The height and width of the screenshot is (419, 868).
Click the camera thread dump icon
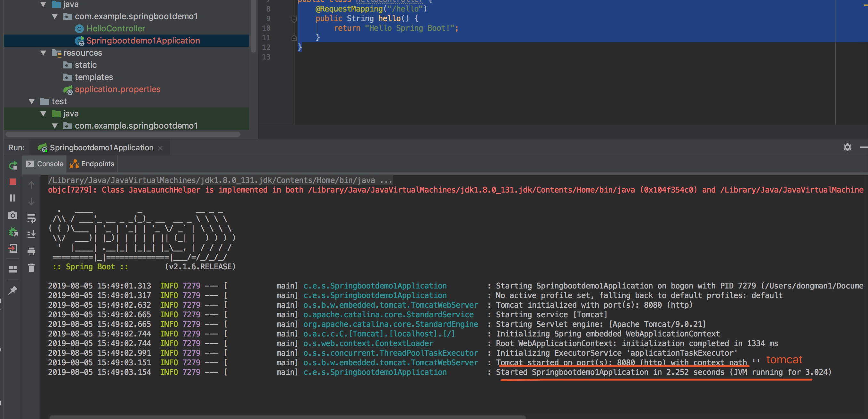coord(13,215)
